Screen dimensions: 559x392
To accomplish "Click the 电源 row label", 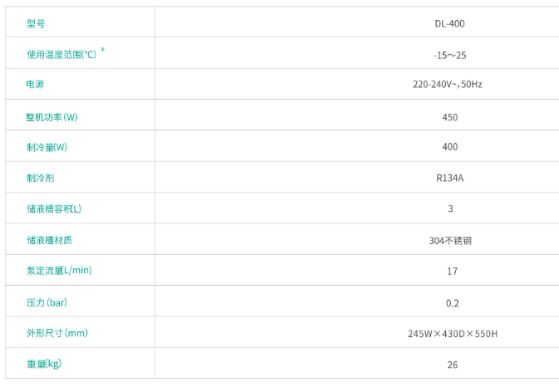I will pos(36,85).
